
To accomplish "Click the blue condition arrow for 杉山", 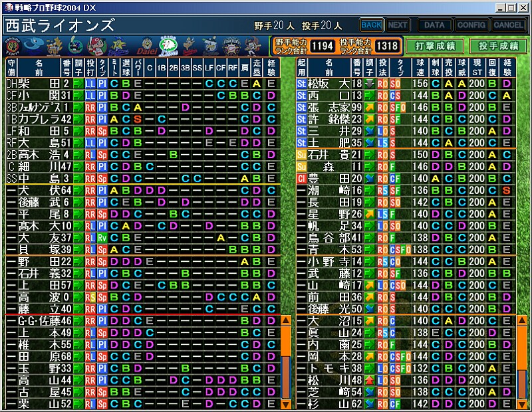I will [x=369, y=404].
